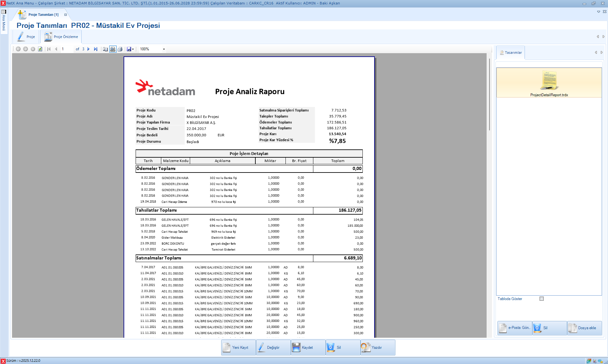This screenshot has width=608, height=364.
Task: Click the Yeni Kayıt button
Action: point(238,348)
